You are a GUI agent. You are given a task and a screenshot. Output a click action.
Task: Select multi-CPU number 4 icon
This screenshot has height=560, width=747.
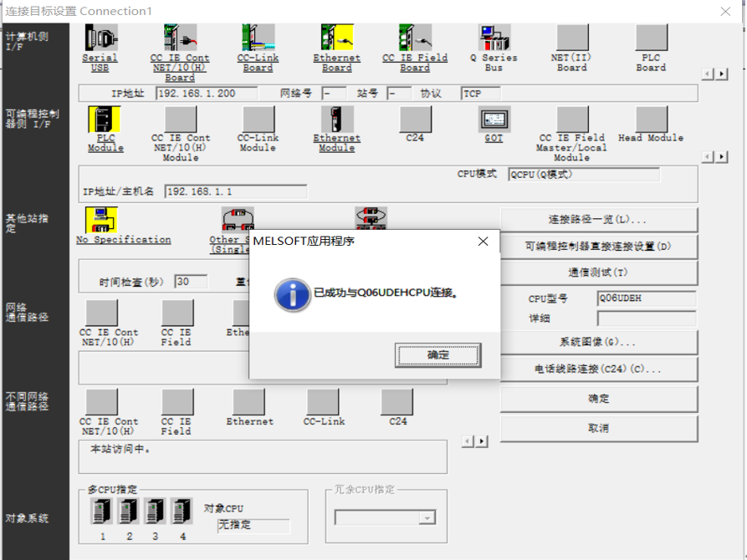pyautogui.click(x=182, y=511)
